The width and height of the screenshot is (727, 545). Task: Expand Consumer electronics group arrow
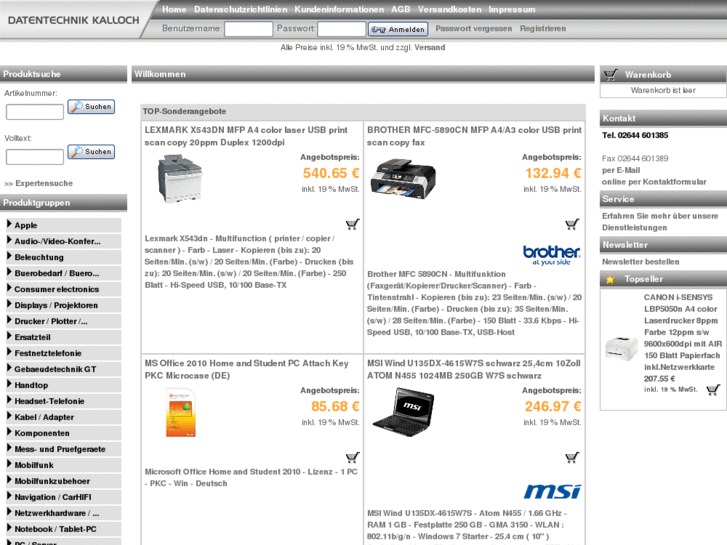(x=9, y=289)
